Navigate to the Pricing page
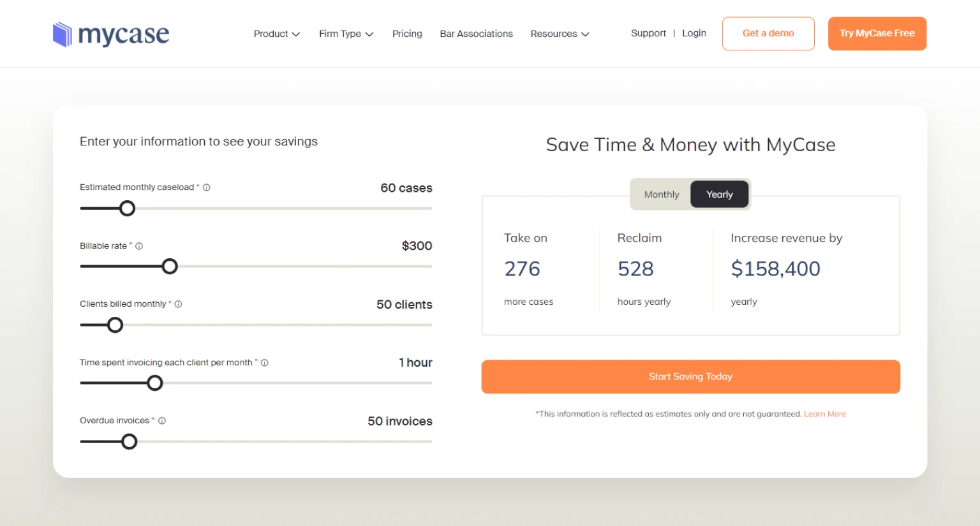980x526 pixels. click(x=407, y=34)
